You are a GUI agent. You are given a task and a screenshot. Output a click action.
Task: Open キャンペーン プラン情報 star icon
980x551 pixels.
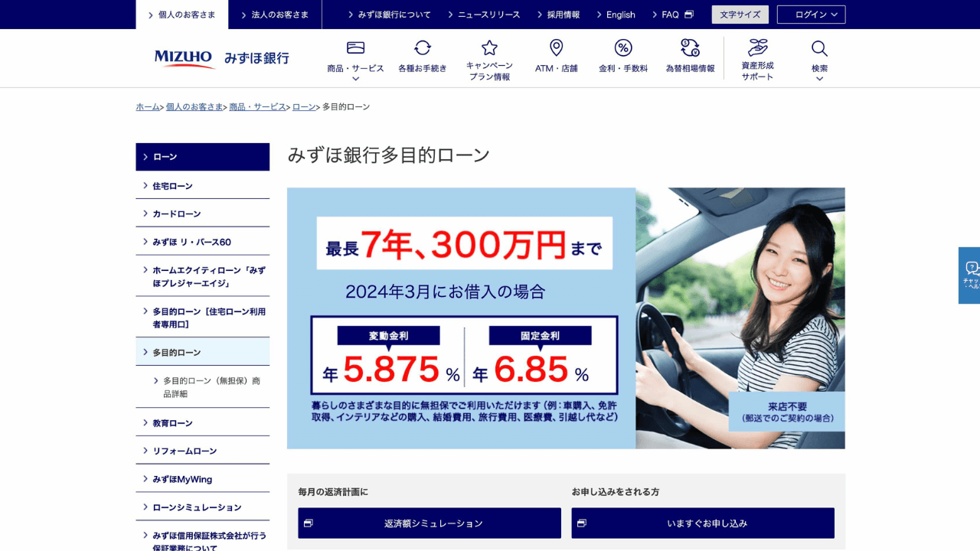click(489, 47)
